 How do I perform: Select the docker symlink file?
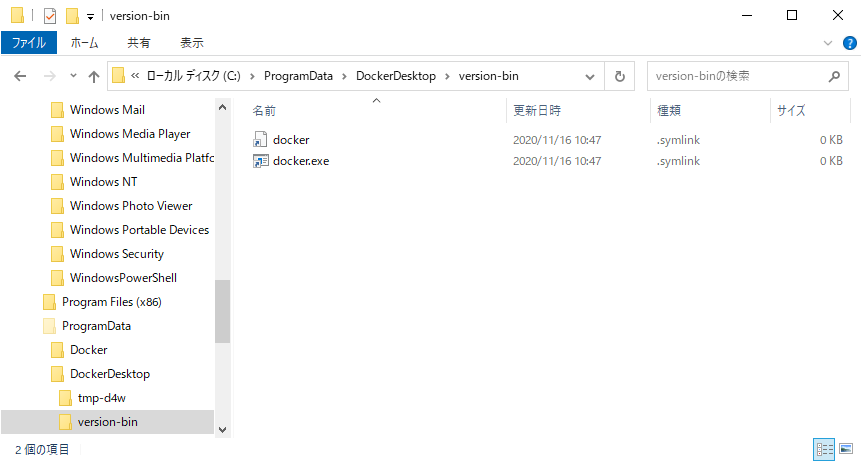291,140
